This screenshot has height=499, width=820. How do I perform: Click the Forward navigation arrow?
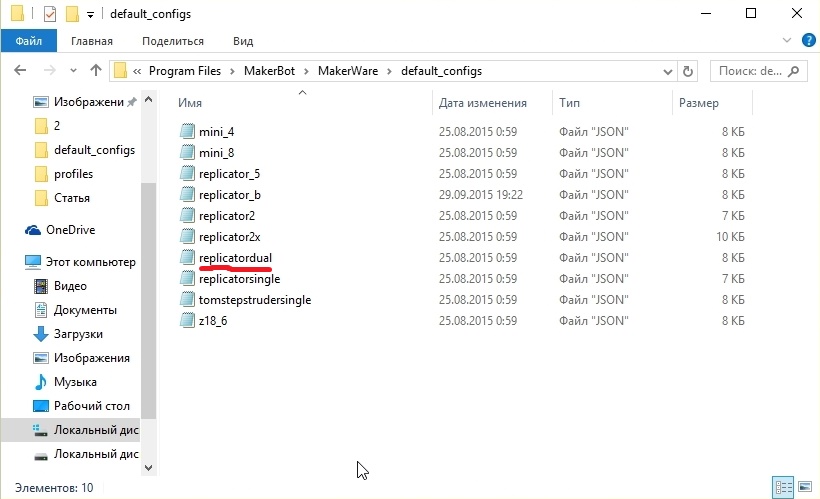click(49, 70)
